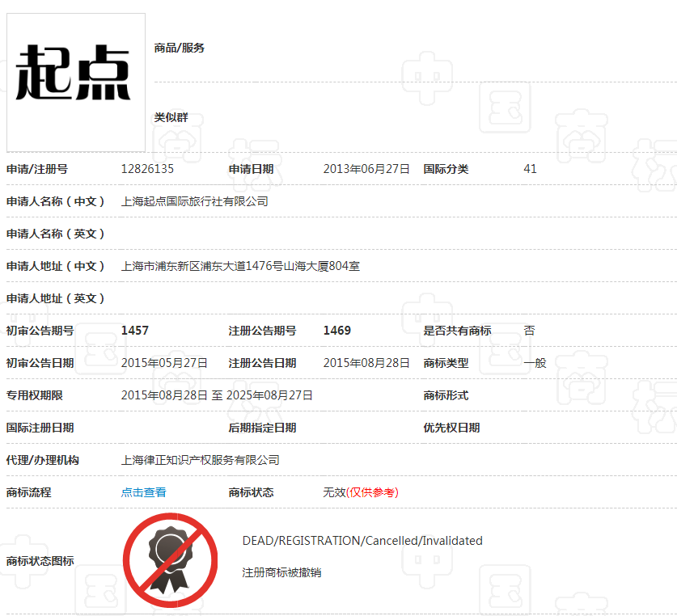Click applicant name 上海起点国际旅行社有限公司
The image size is (677, 616).
click(194, 201)
